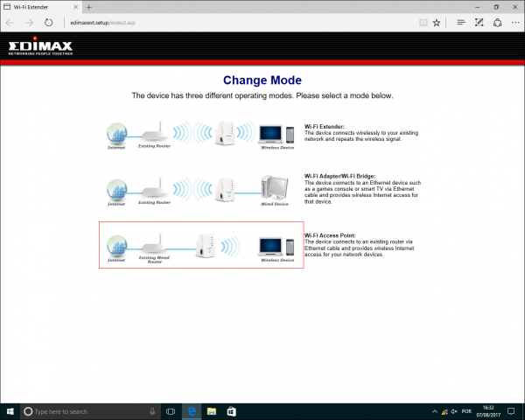
Task: Refresh the Edimax setup page
Action: (48, 23)
